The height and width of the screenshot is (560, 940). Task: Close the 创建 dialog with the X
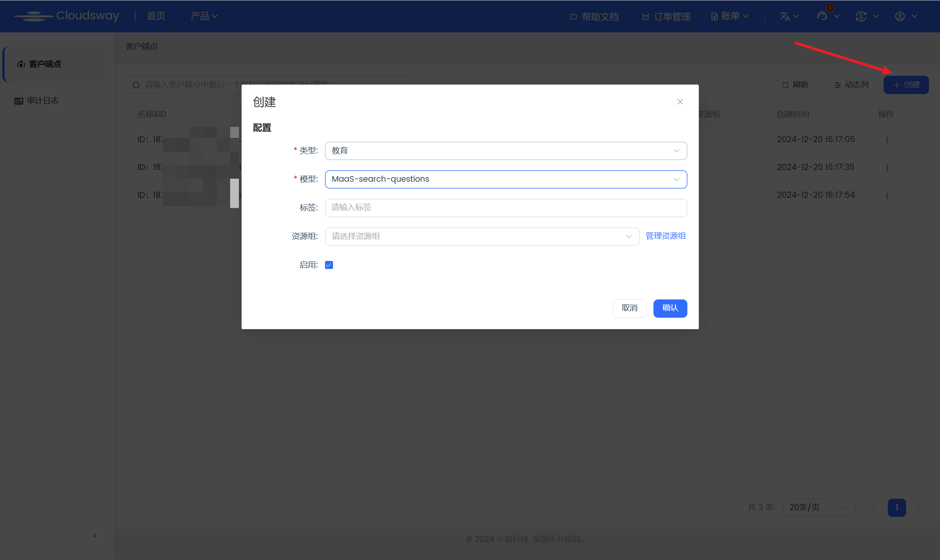680,102
